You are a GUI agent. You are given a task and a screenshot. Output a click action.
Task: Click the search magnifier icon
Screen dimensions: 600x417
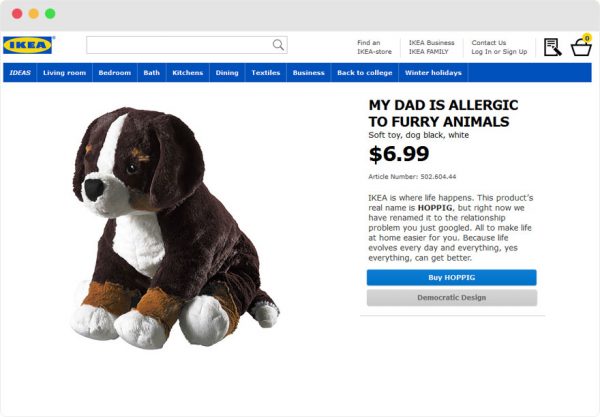278,45
